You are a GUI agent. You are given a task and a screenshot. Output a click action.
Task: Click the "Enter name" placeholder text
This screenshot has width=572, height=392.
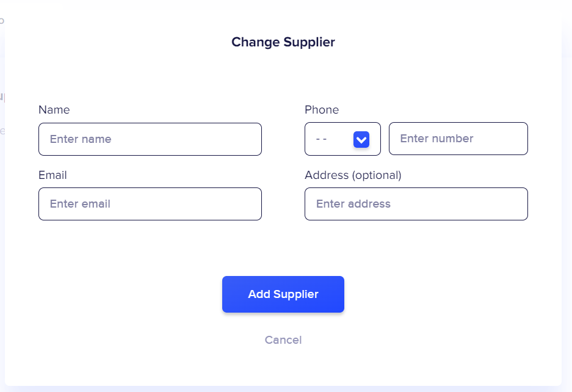81,139
